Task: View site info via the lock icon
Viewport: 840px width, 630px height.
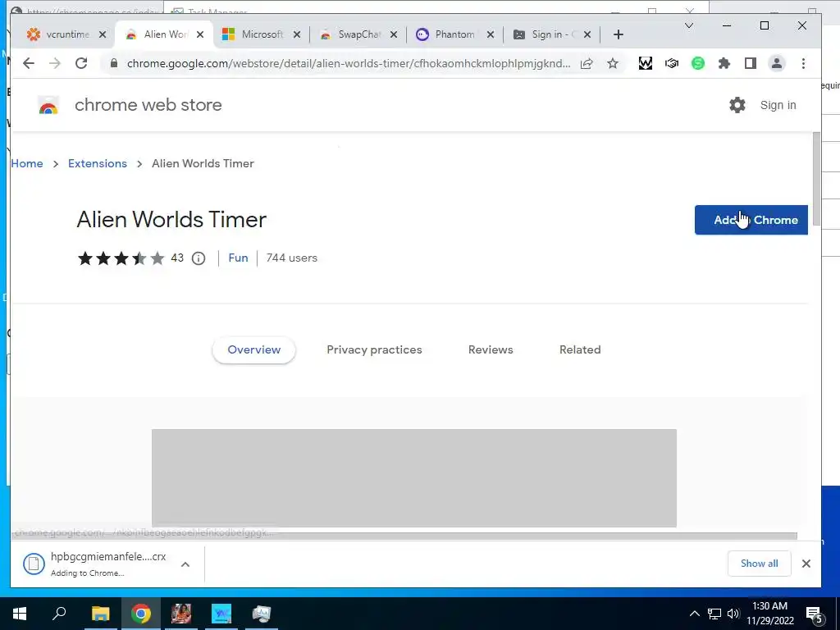Action: [113, 63]
